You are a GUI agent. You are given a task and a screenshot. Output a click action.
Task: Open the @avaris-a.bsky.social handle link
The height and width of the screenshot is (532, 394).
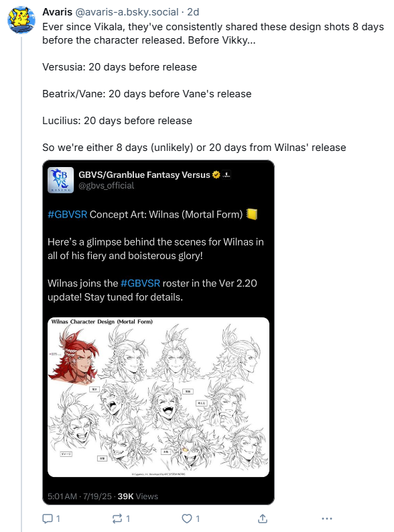pyautogui.click(x=127, y=12)
